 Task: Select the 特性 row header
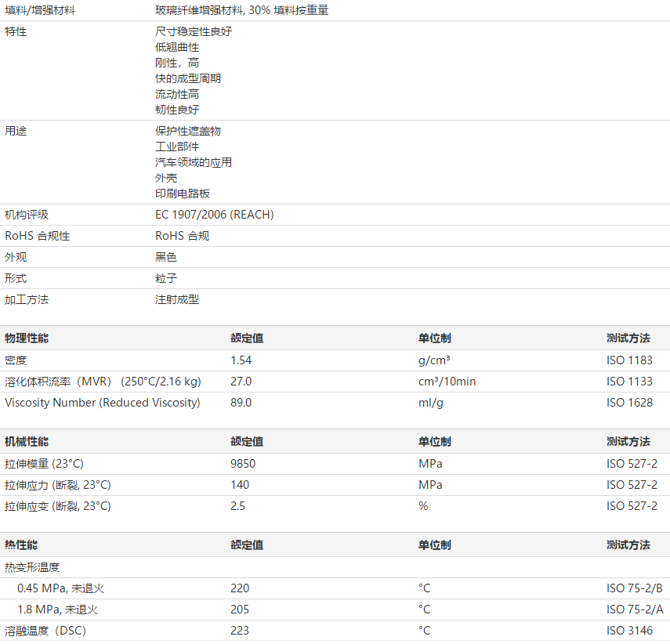(16, 32)
